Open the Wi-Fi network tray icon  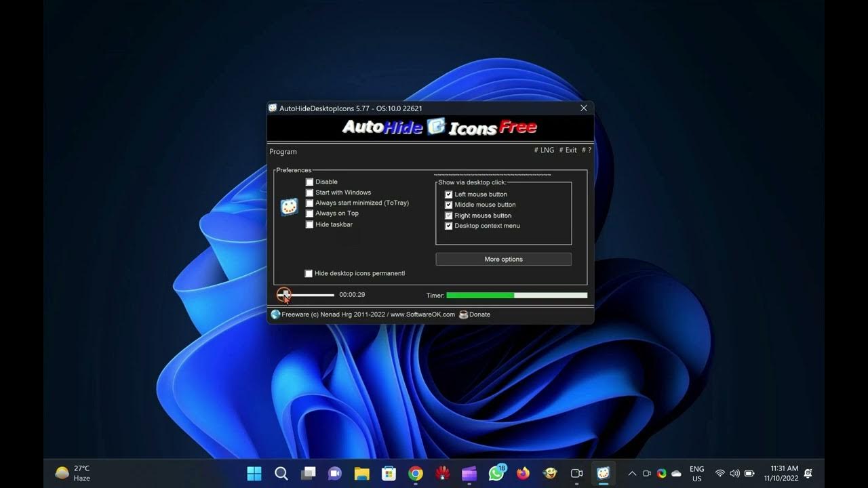point(720,473)
